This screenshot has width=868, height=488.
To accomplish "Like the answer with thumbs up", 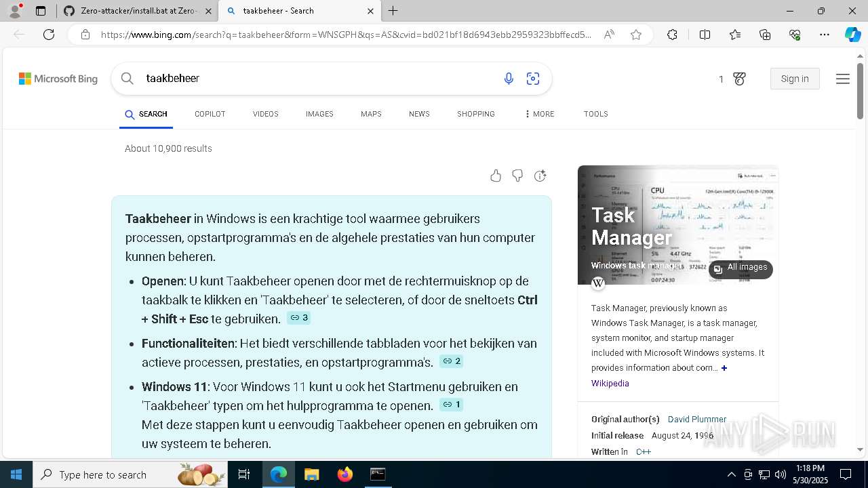I will [496, 176].
